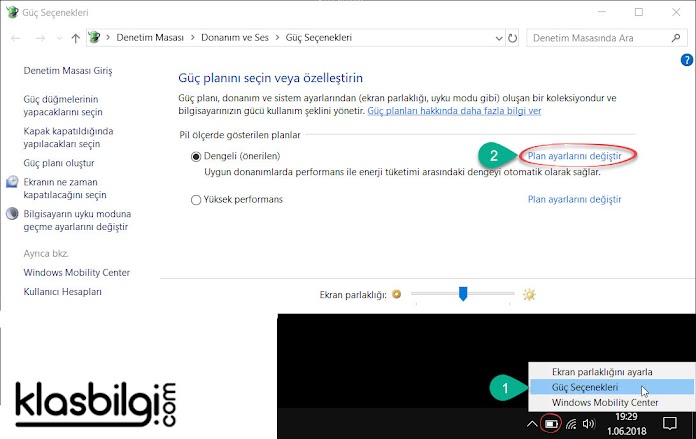Image resolution: width=696 pixels, height=439 pixels.
Task: Click the moon icon beside Bilgisayarın uyku
Action: click(12, 214)
